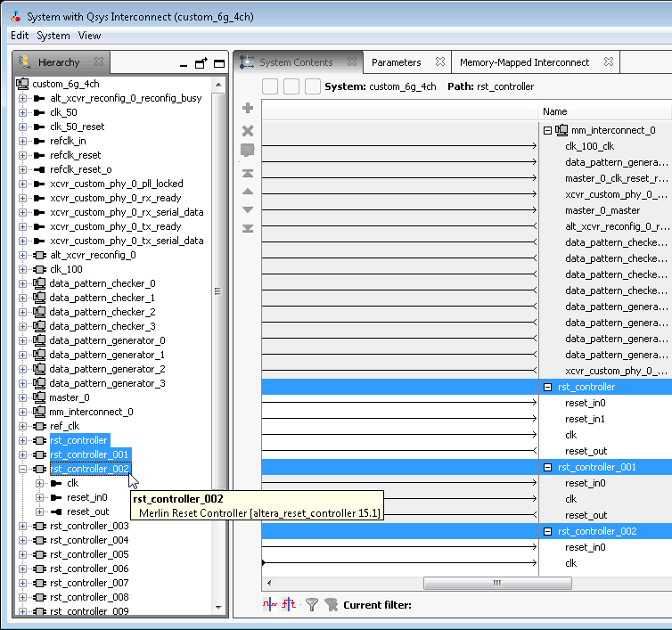Click the move to bottom arrow icon
Image resolution: width=672 pixels, height=630 pixels.
click(x=248, y=229)
